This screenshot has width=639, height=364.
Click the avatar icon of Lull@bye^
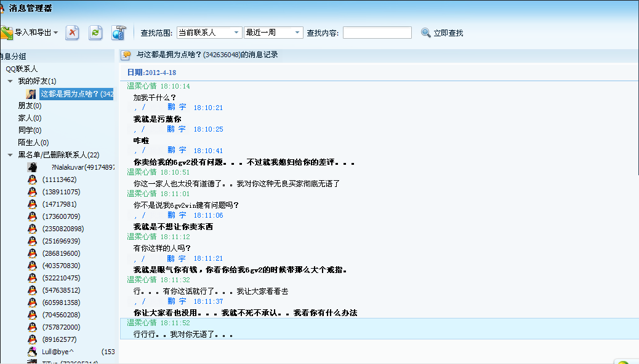[x=32, y=352]
